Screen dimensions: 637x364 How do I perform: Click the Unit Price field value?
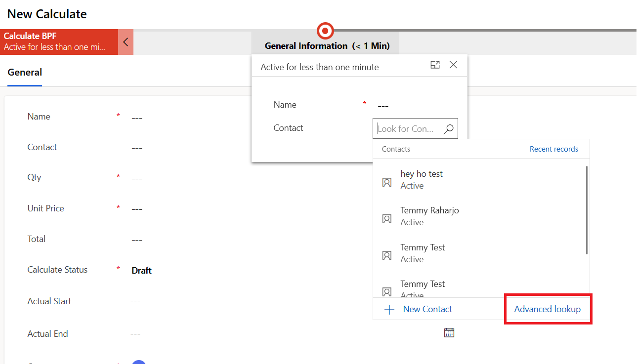137,209
